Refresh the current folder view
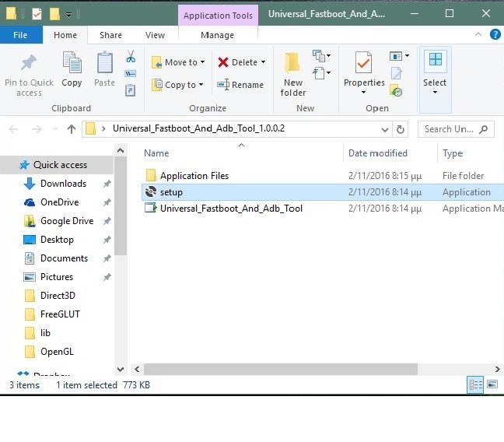The image size is (504, 442). [401, 129]
